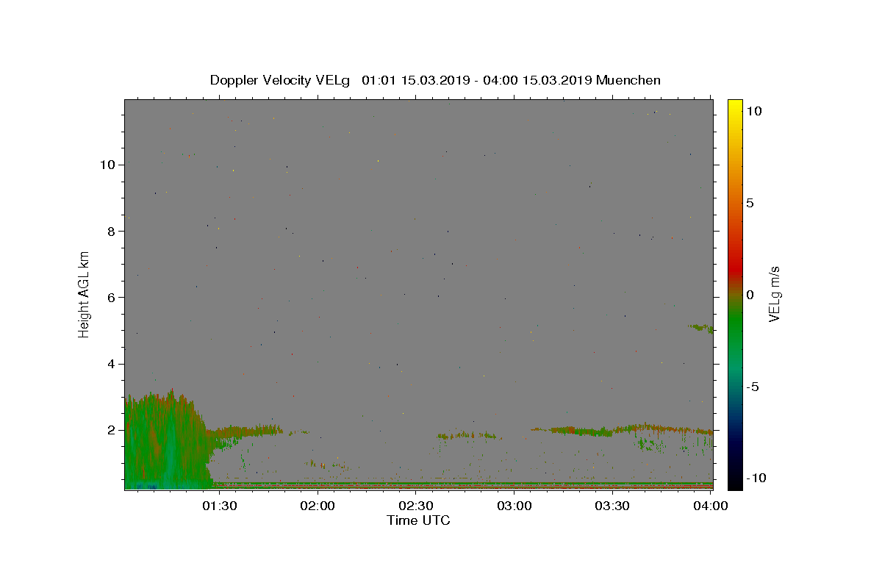This screenshot has height=588, width=882.
Task: Select the '03:00' time axis label
Action: click(514, 506)
